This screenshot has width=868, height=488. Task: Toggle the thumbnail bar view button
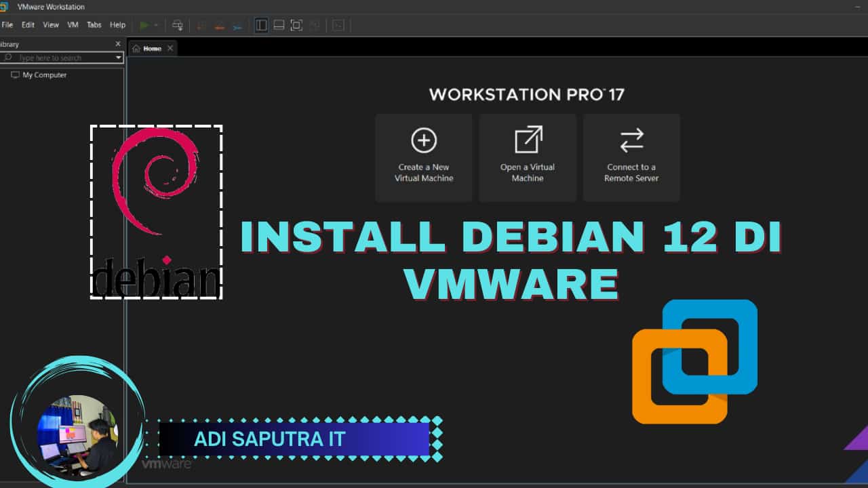click(279, 25)
